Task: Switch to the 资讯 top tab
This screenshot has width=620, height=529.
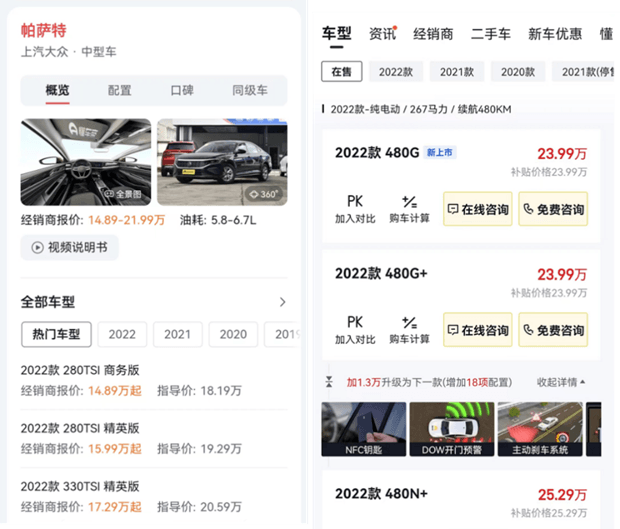Action: point(382,34)
